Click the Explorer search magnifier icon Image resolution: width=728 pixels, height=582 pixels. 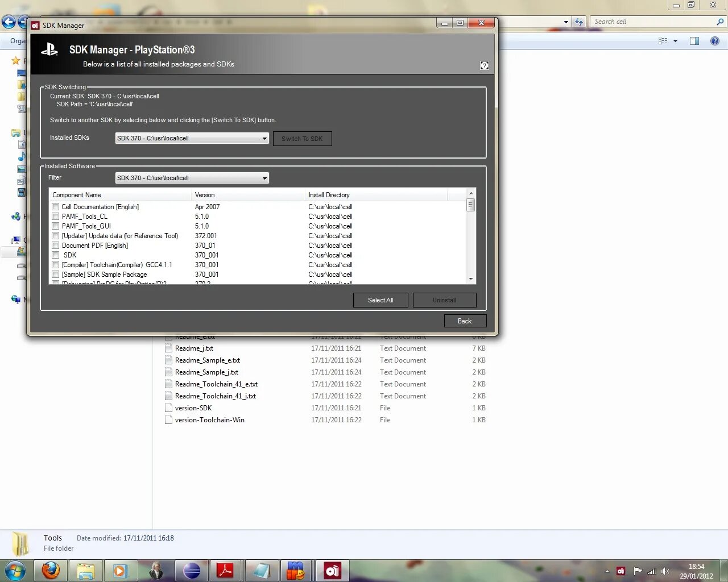click(x=720, y=22)
